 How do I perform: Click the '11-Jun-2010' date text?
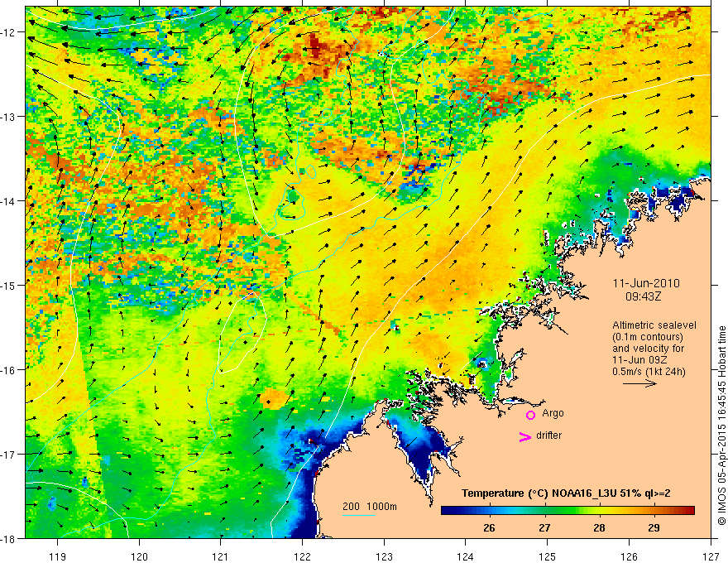coord(646,283)
